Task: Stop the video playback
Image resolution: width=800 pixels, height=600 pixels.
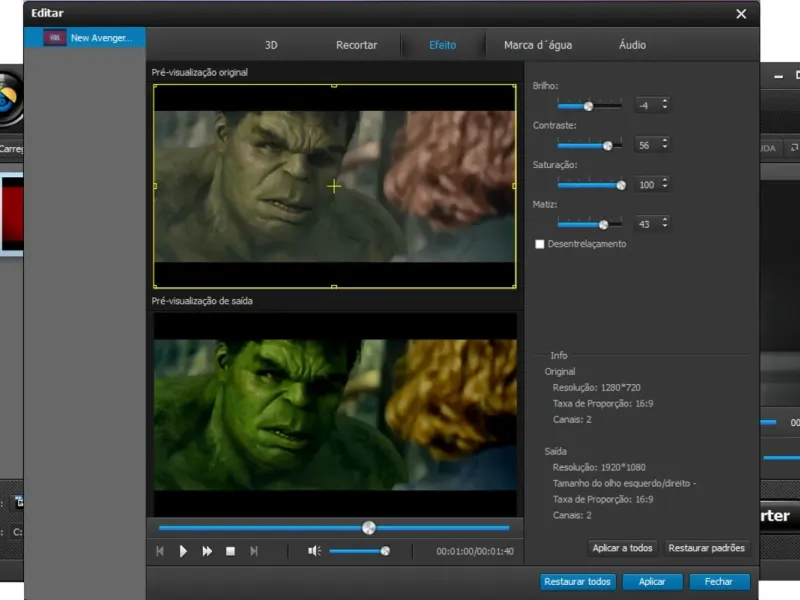Action: coord(230,551)
